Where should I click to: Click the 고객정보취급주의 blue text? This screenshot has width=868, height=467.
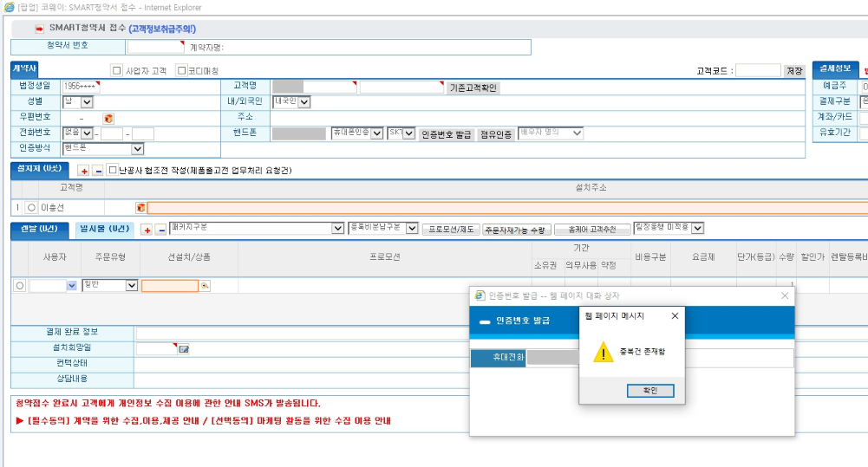(x=162, y=29)
